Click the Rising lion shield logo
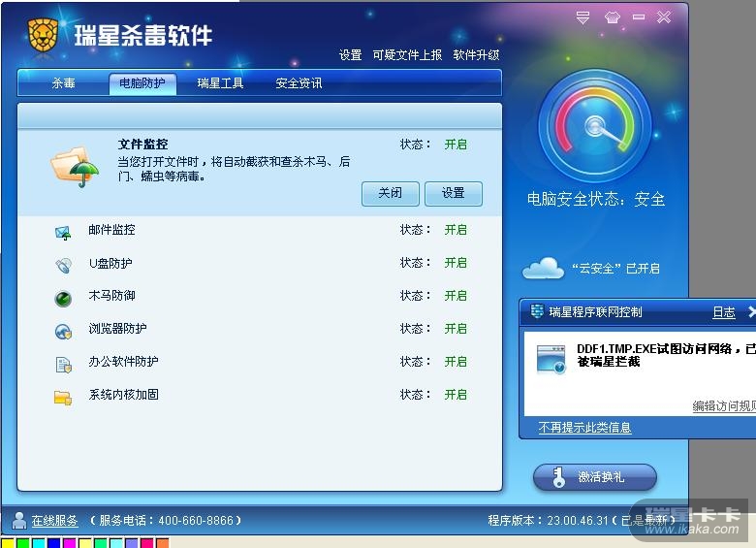 [x=43, y=35]
